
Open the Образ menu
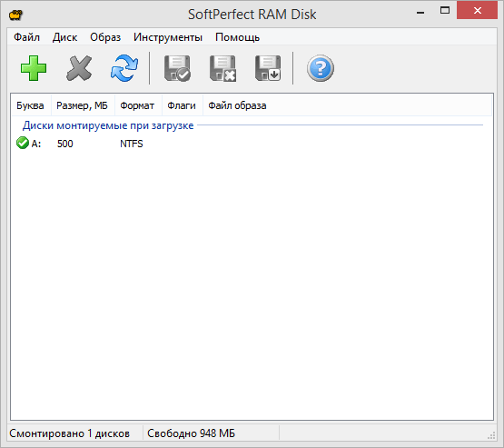pyautogui.click(x=105, y=37)
